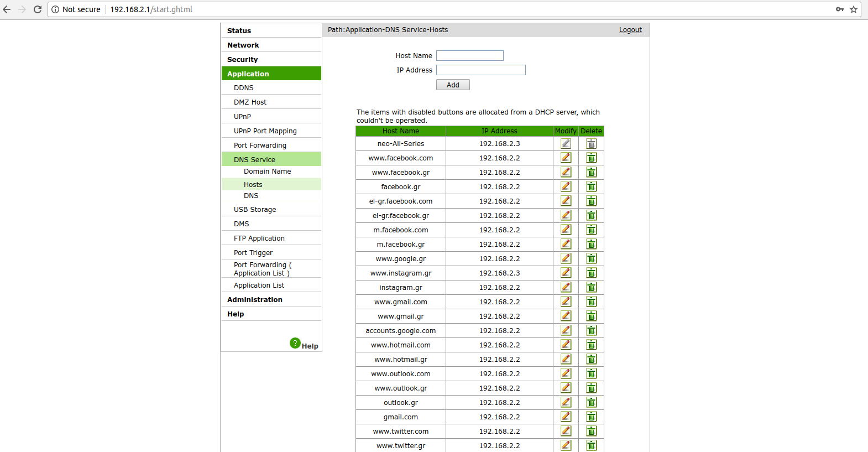This screenshot has width=868, height=452.
Task: Modify the facebook.gr host row
Action: 566,186
